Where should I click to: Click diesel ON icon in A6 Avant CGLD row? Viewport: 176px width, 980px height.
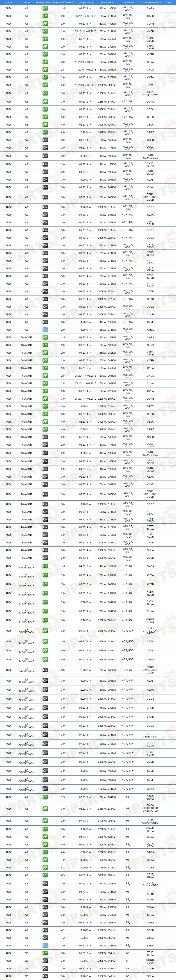click(45, 437)
